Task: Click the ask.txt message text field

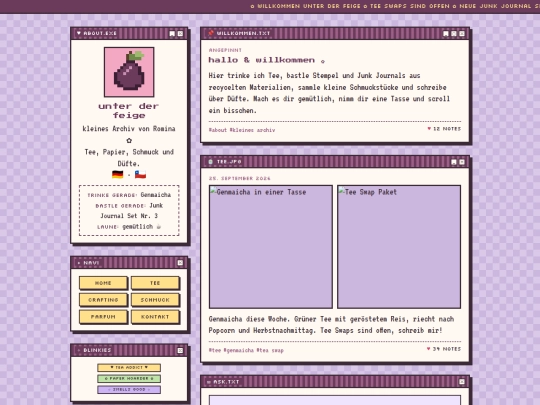Action: click(x=335, y=400)
